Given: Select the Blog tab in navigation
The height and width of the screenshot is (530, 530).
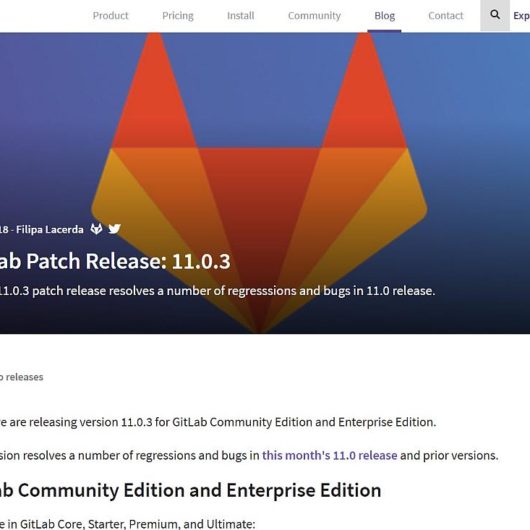Looking at the screenshot, I should [384, 16].
